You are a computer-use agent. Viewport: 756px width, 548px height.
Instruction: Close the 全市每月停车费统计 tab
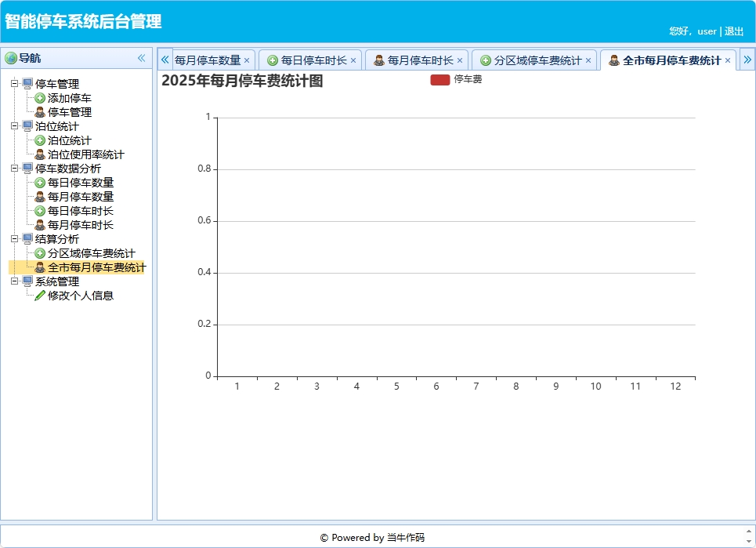[x=728, y=60]
